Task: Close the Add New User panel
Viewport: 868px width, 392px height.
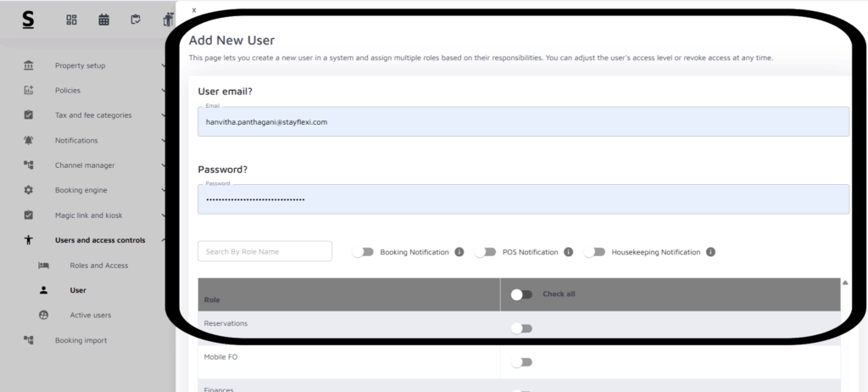Action: 194,9
